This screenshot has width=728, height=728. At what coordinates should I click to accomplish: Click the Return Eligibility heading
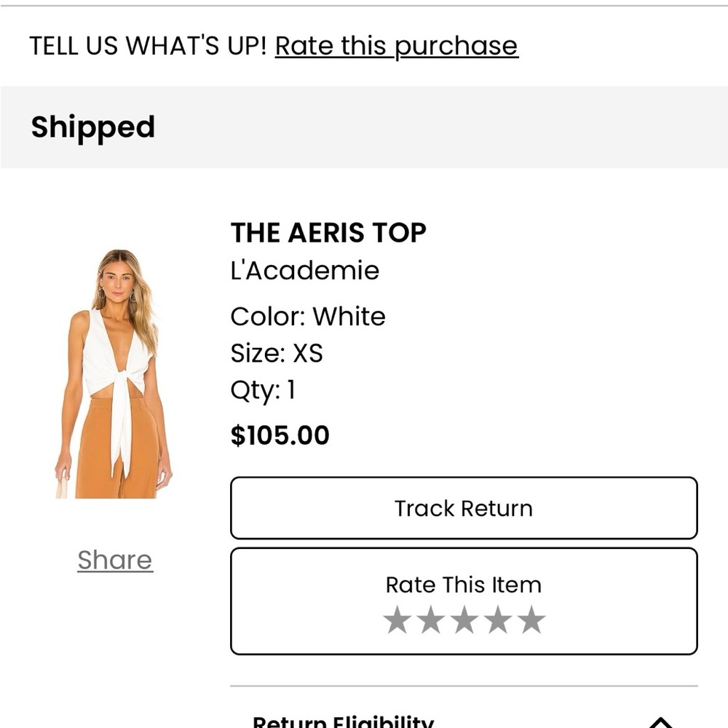[343, 721]
